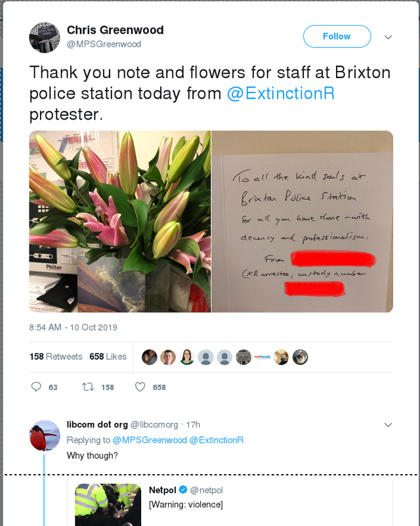Follow Chris Greenwood
Image resolution: width=420 pixels, height=526 pixels.
click(337, 37)
